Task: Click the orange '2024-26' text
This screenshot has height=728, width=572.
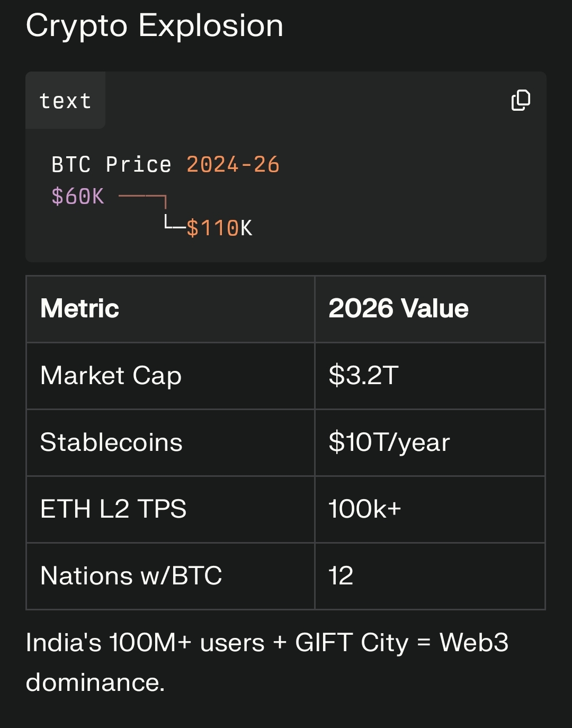Action: [233, 165]
